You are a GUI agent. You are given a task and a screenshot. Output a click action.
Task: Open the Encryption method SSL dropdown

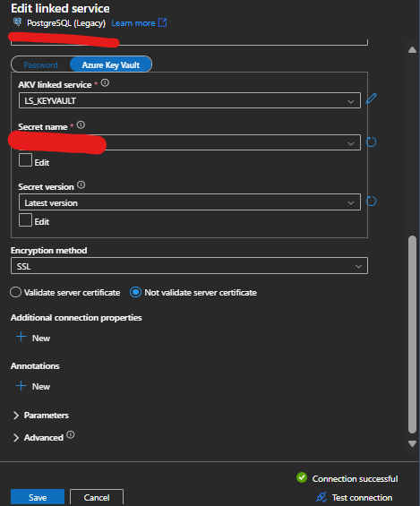tap(189, 266)
